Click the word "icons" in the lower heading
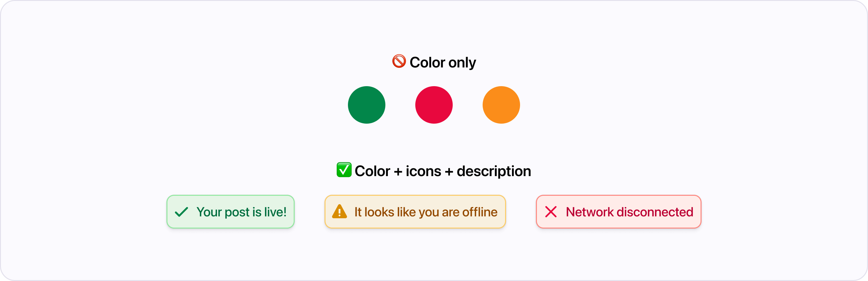This screenshot has width=868, height=281. pyautogui.click(x=423, y=171)
